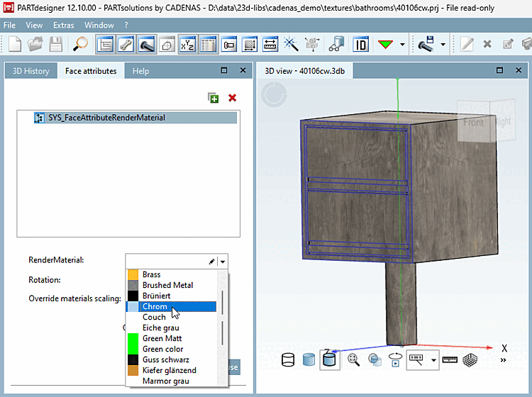
Task: Click the ruler measurement icon
Action: click(450, 360)
